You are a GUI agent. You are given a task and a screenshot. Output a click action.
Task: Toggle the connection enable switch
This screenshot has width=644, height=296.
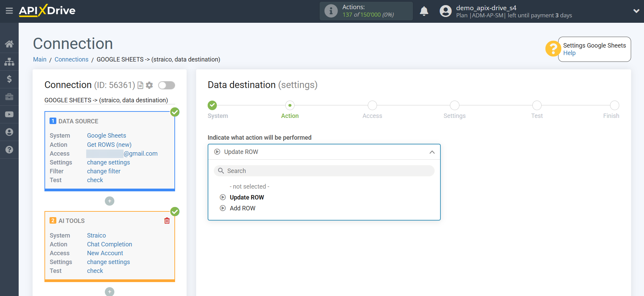(x=167, y=85)
